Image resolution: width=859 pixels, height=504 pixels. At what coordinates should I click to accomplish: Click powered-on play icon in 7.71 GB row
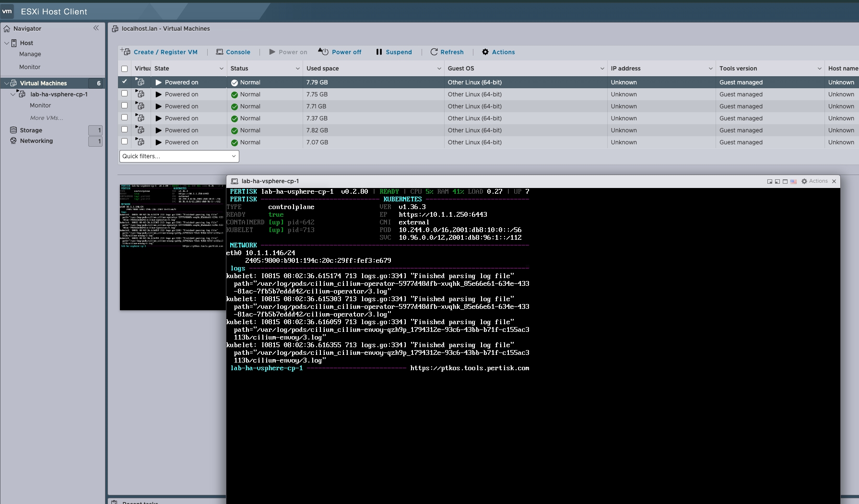coord(159,106)
